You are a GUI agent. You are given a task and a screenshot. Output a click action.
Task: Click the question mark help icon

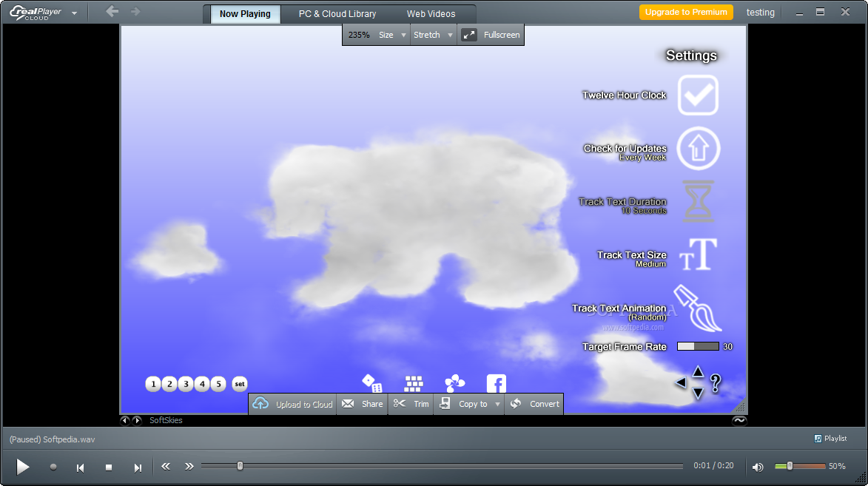pos(716,383)
